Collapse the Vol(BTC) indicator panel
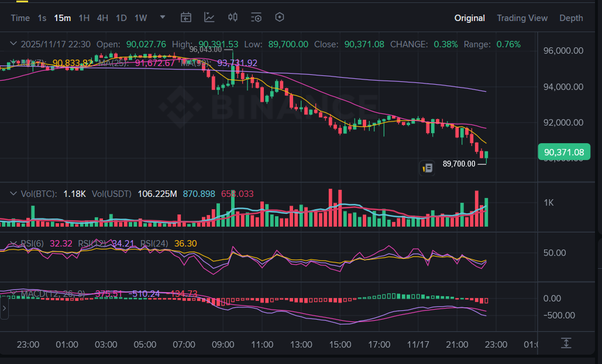 (x=13, y=194)
